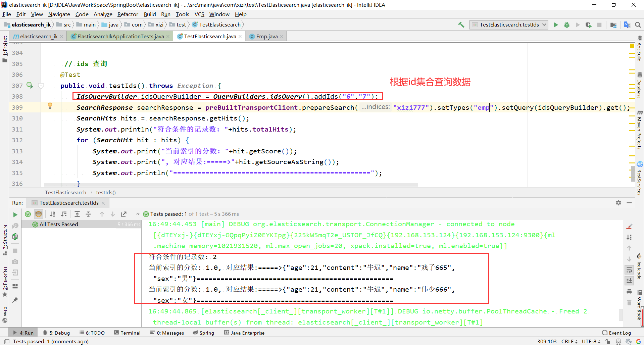Toggle tool window buttons via the bottom-left corner icon
This screenshot has height=345, width=644.
pos(6,341)
